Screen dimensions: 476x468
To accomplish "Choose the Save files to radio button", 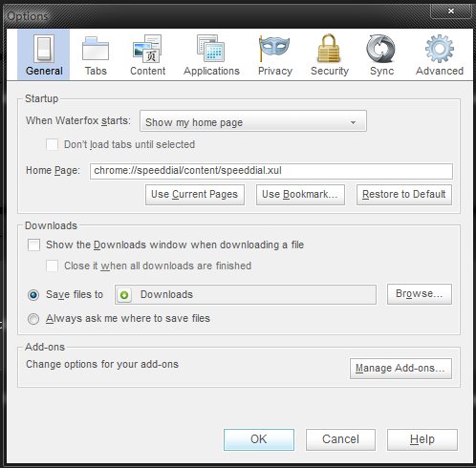I will pos(33,295).
